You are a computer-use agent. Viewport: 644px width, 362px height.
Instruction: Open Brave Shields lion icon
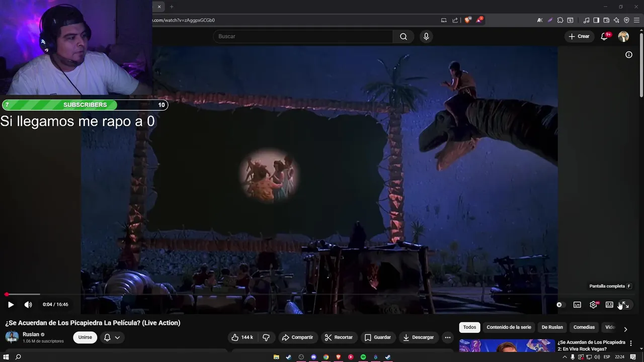point(467,20)
